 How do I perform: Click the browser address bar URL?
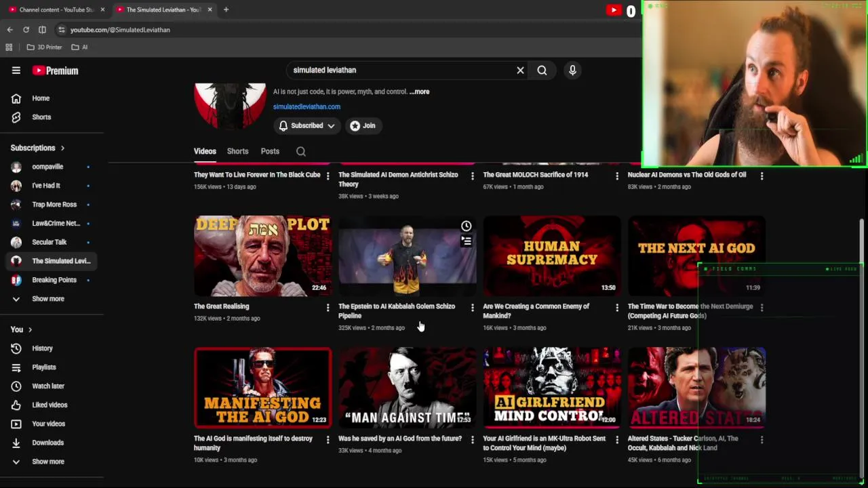120,30
